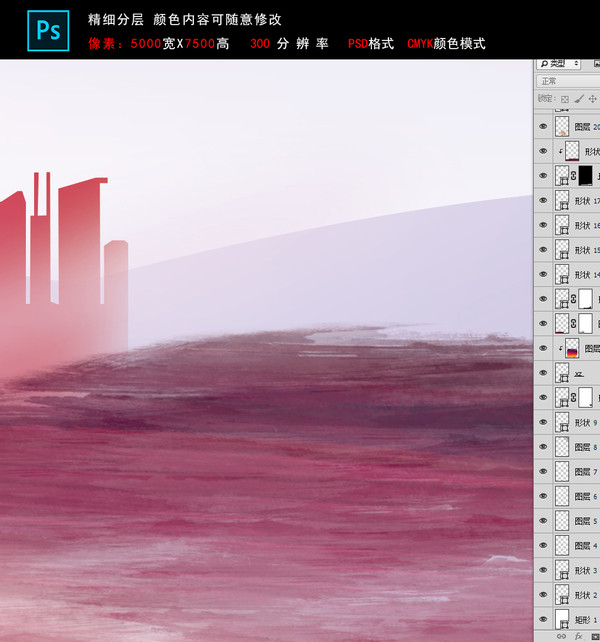The image size is (600, 642).
Task: Click the mask link chain on black-mask layer
Action: [573, 176]
